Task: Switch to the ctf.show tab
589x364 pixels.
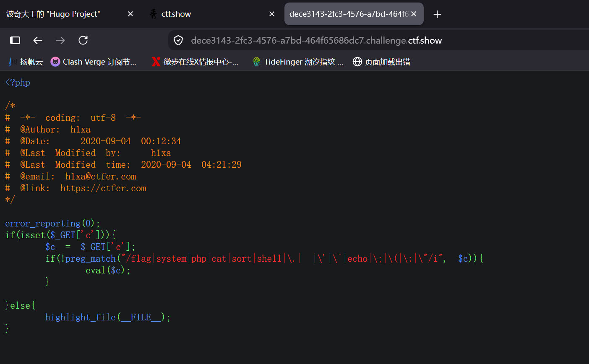Action: tap(212, 14)
